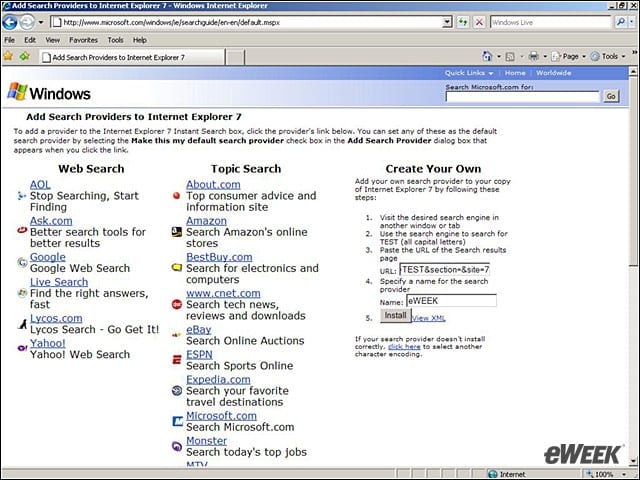Screen dimensions: 640x480
Task: Open the Google search provider link
Action: [48, 257]
